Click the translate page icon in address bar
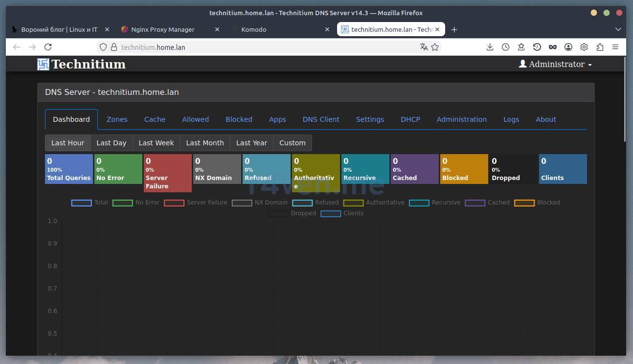Screen dimensions: 633x364 (424, 47)
